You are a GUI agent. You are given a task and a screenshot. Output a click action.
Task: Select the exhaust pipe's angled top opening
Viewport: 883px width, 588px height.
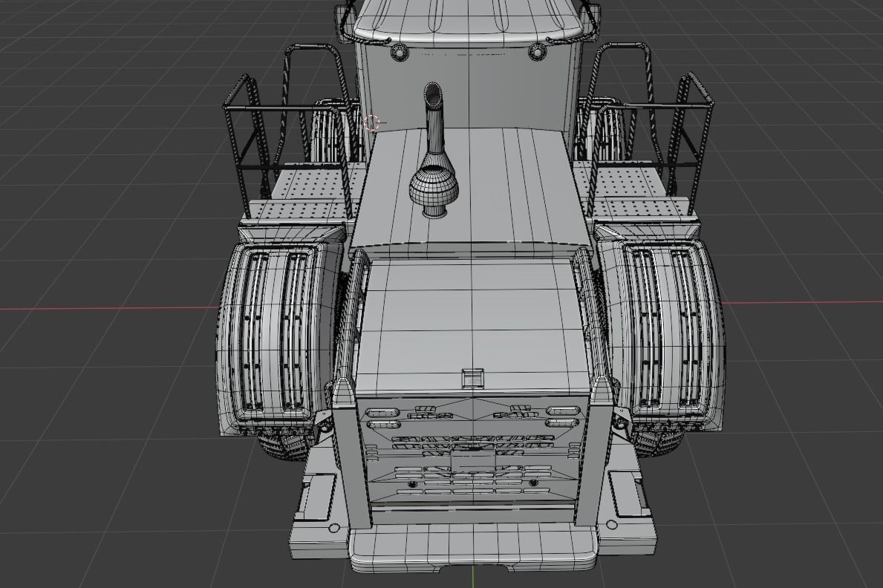pyautogui.click(x=433, y=94)
